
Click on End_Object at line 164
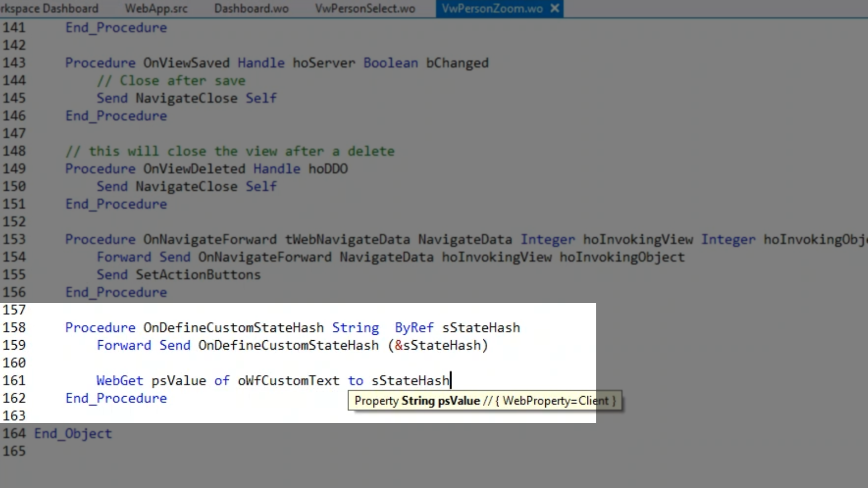point(73,433)
